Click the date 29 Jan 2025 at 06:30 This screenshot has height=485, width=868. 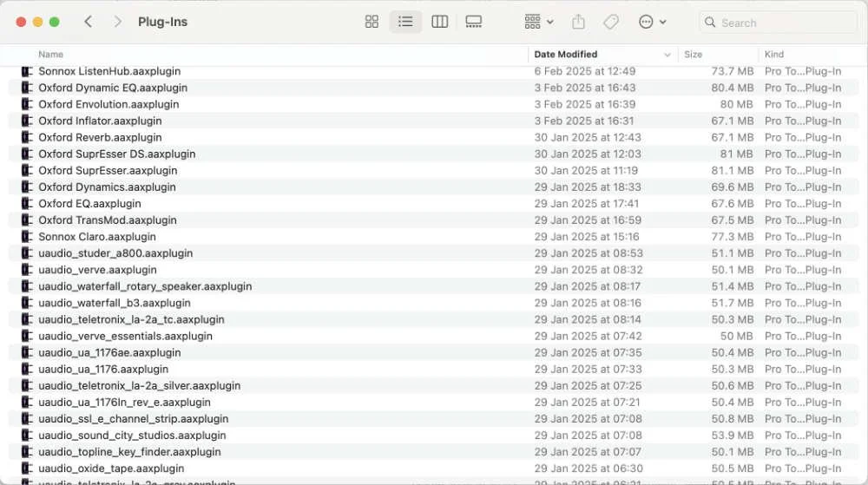[x=589, y=469]
